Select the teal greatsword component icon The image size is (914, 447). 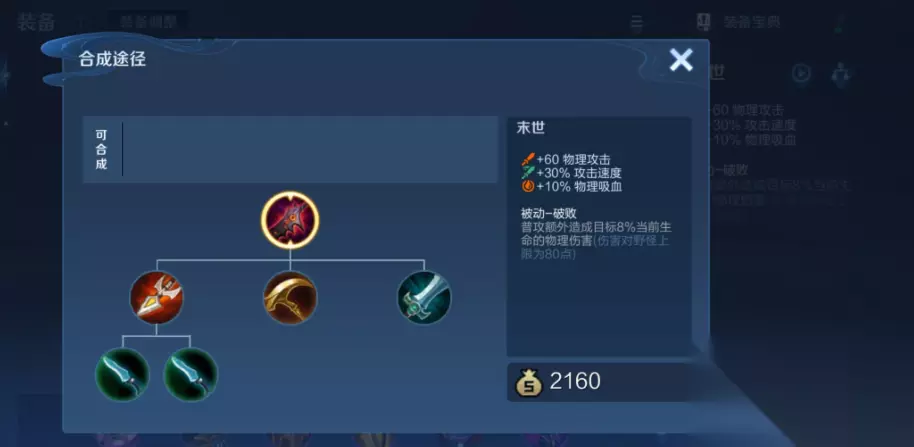tap(424, 297)
